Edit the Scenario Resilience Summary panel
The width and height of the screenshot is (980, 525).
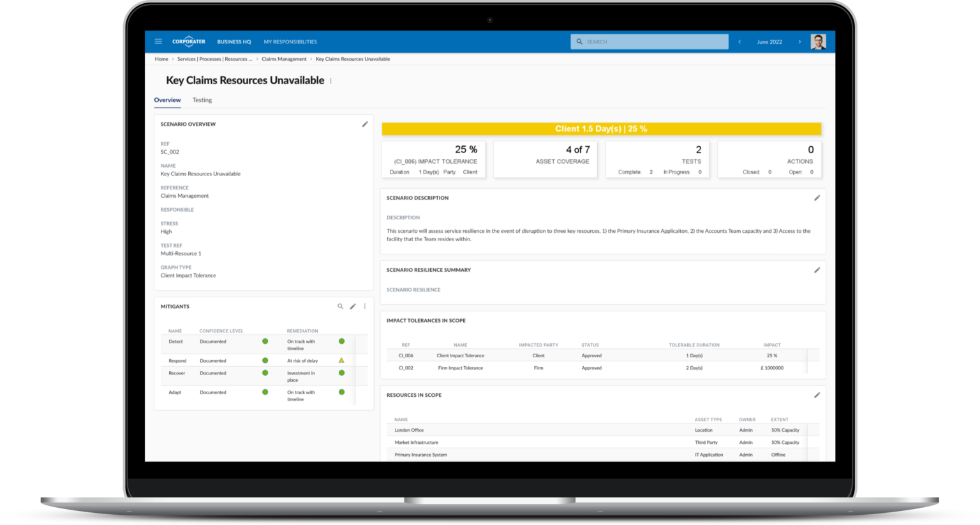pos(817,270)
